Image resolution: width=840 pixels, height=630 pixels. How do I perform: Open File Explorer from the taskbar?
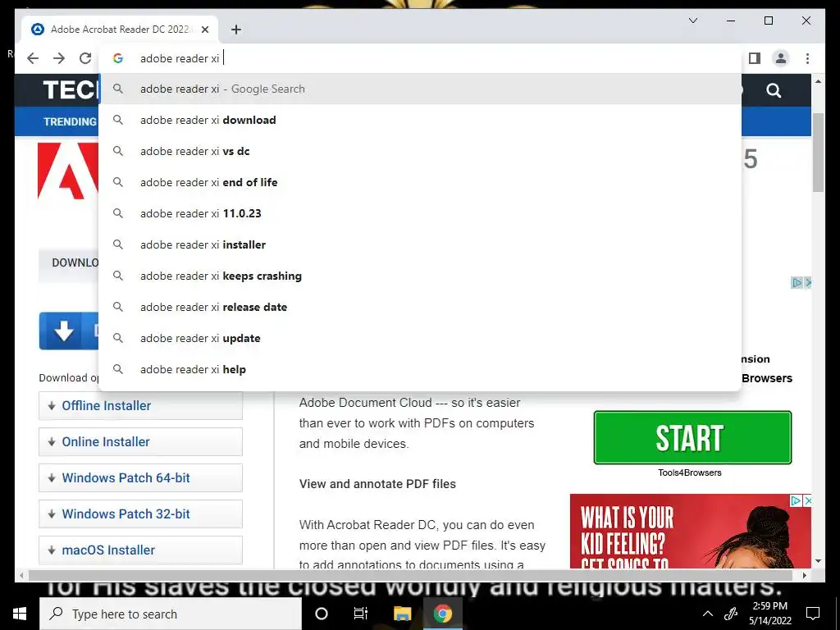[x=402, y=614]
